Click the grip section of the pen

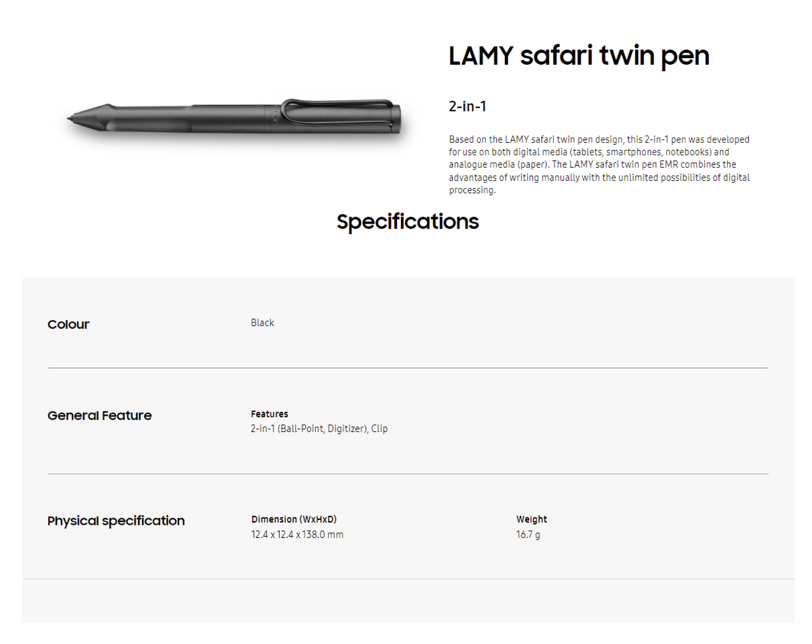[x=149, y=123]
